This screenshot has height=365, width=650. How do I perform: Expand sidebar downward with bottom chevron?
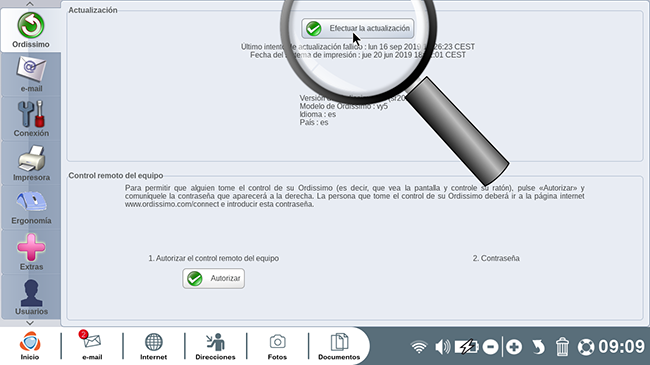(30, 323)
